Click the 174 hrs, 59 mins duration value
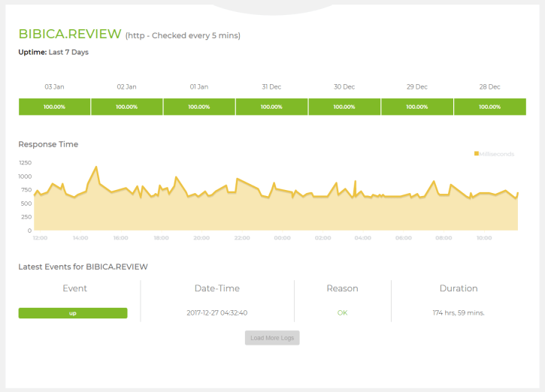 (x=459, y=313)
